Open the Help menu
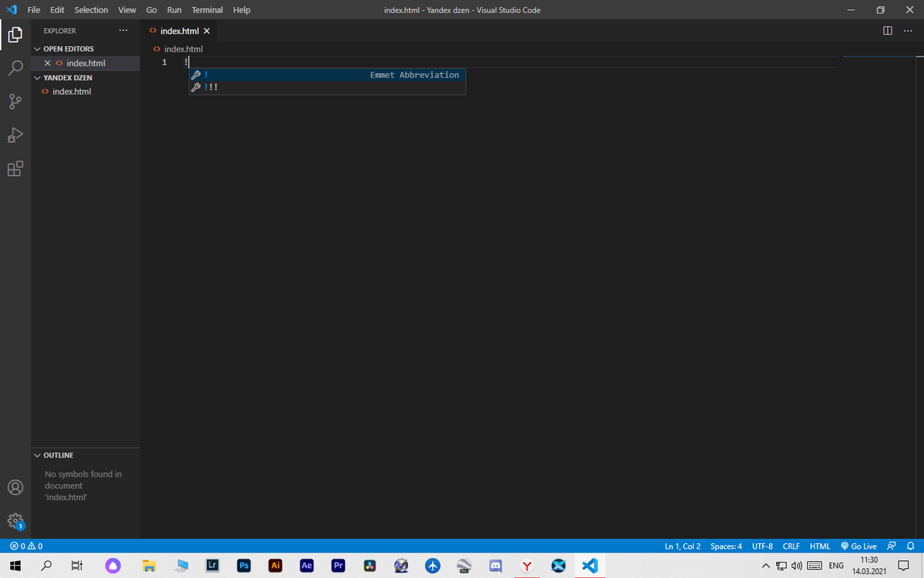 [x=242, y=10]
